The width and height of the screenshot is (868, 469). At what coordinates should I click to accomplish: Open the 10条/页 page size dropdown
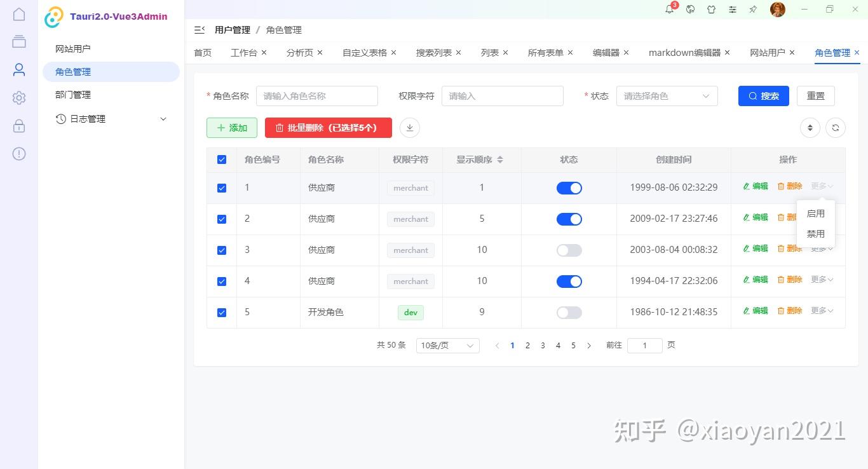coord(447,345)
